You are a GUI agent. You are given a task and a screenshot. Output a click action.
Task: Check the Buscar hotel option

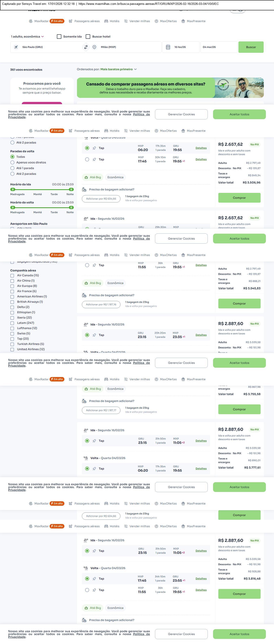tap(88, 37)
